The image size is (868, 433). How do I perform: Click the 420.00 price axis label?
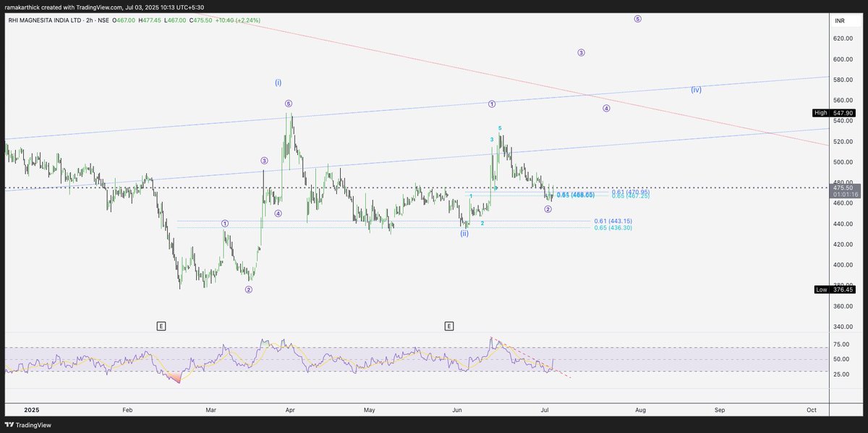(x=843, y=245)
